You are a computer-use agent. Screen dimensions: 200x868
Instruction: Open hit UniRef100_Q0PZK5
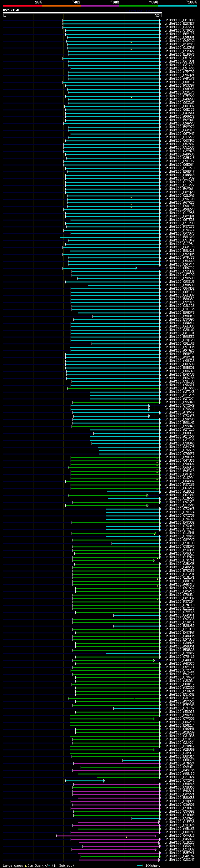[x=179, y=41]
